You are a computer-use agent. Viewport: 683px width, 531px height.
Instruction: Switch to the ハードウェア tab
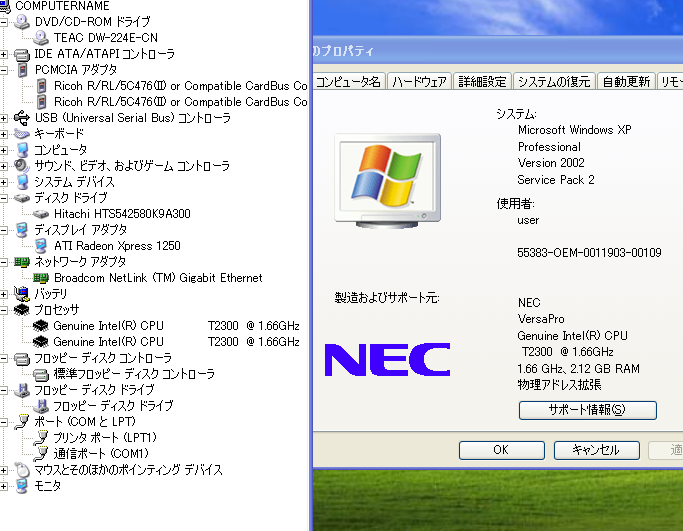419,81
